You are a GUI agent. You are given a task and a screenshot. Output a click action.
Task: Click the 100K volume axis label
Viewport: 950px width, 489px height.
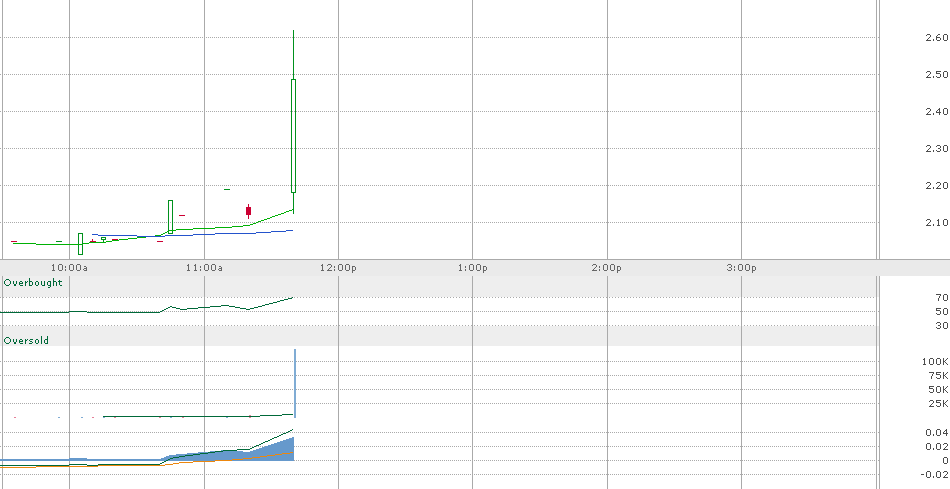coord(935,362)
